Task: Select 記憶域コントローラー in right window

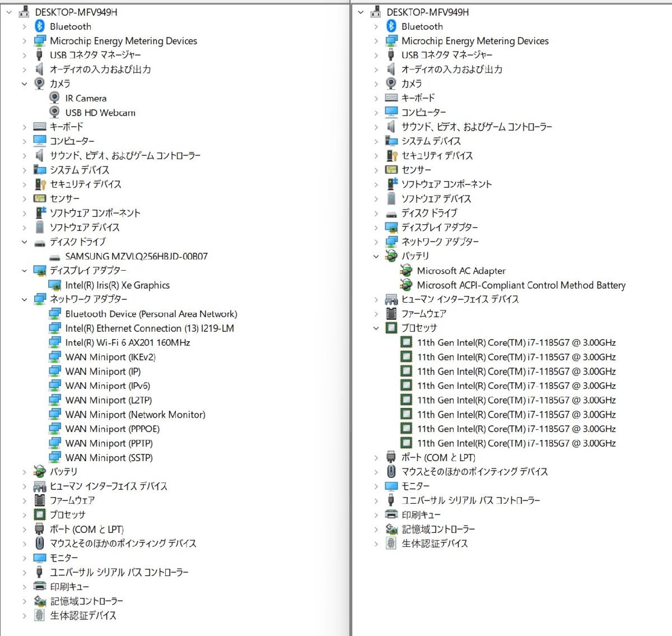Action: 438,530
